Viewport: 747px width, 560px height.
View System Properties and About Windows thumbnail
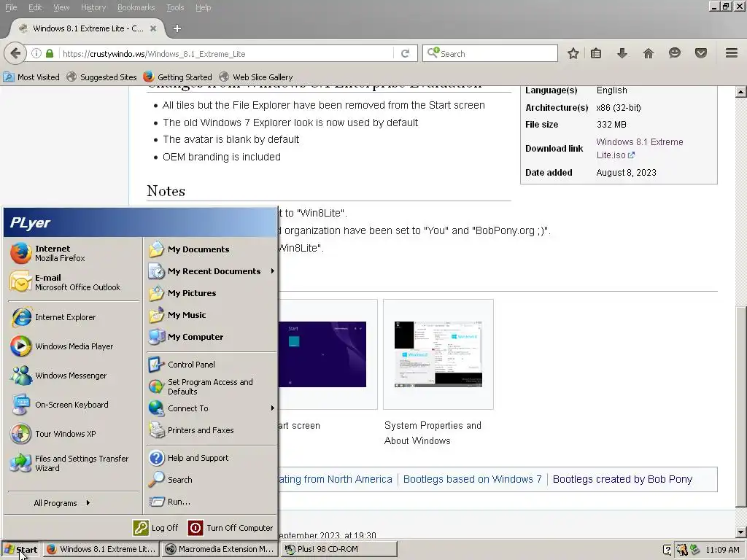point(438,354)
